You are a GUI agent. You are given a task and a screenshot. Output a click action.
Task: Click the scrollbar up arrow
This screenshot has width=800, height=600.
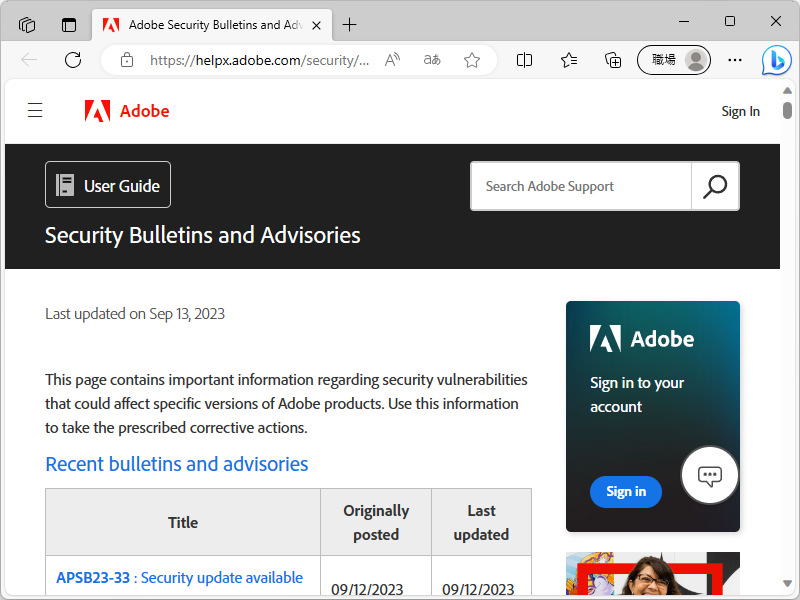[x=787, y=90]
